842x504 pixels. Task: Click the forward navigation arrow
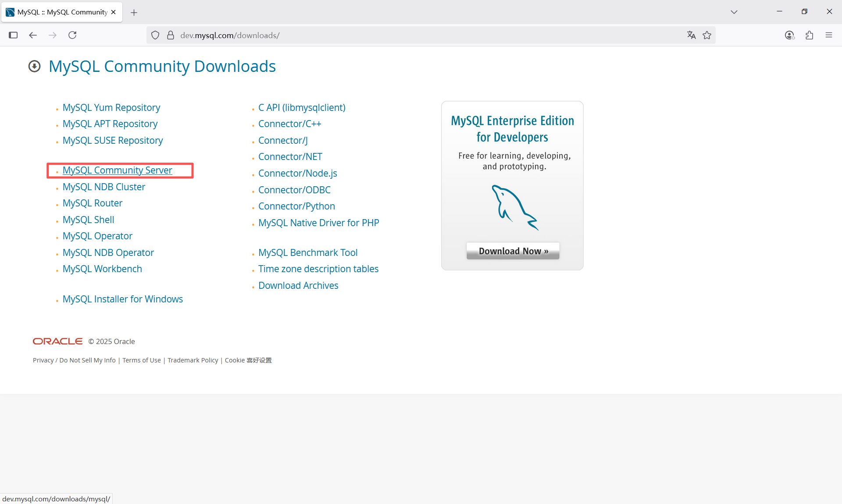(x=53, y=35)
